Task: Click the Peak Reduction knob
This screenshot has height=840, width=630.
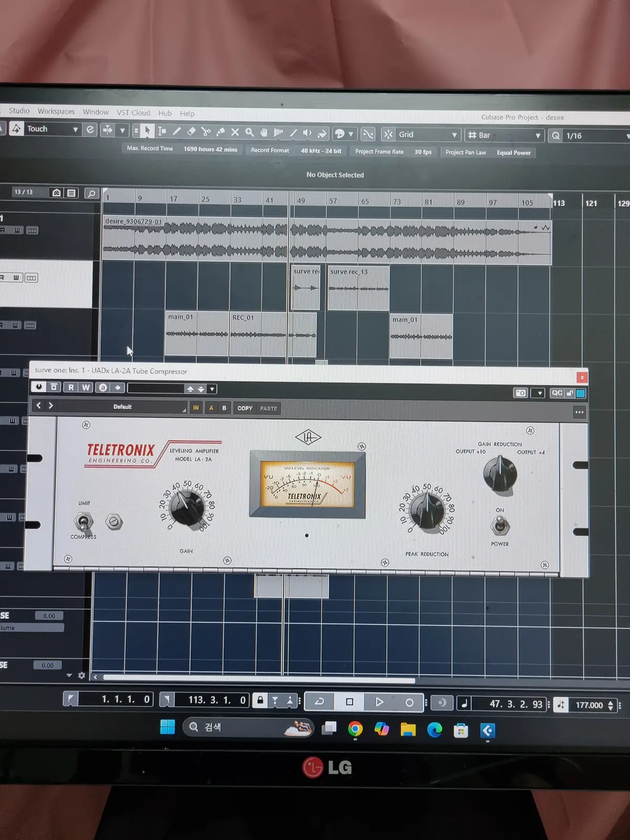Action: (427, 511)
